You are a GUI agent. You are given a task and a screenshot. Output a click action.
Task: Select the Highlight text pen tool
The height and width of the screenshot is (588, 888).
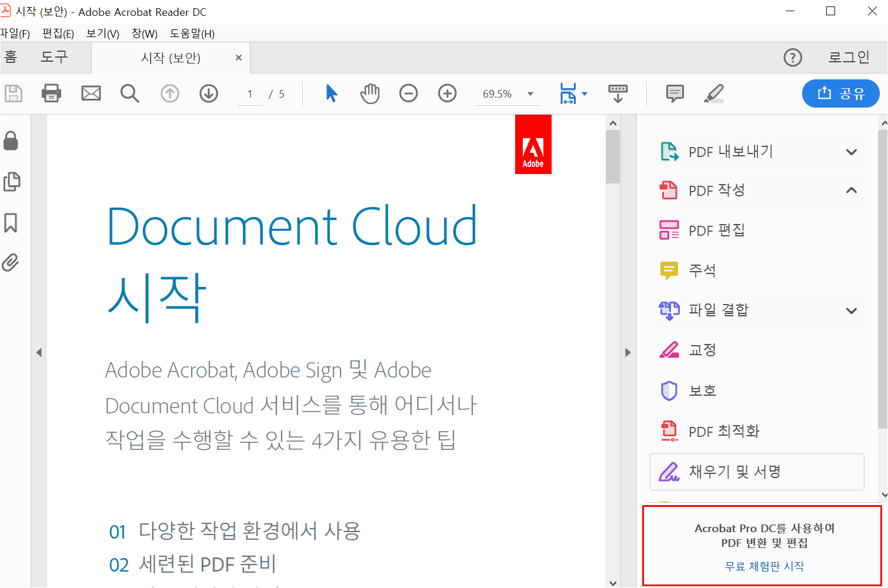click(713, 93)
